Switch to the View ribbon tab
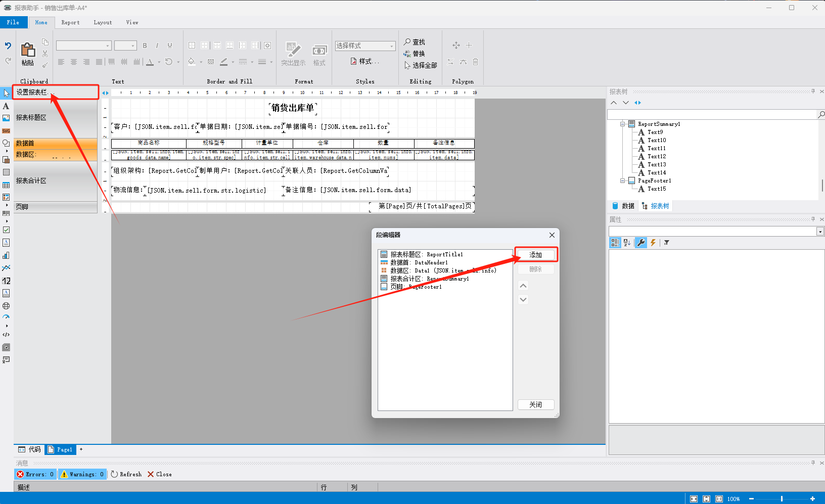 coord(132,22)
